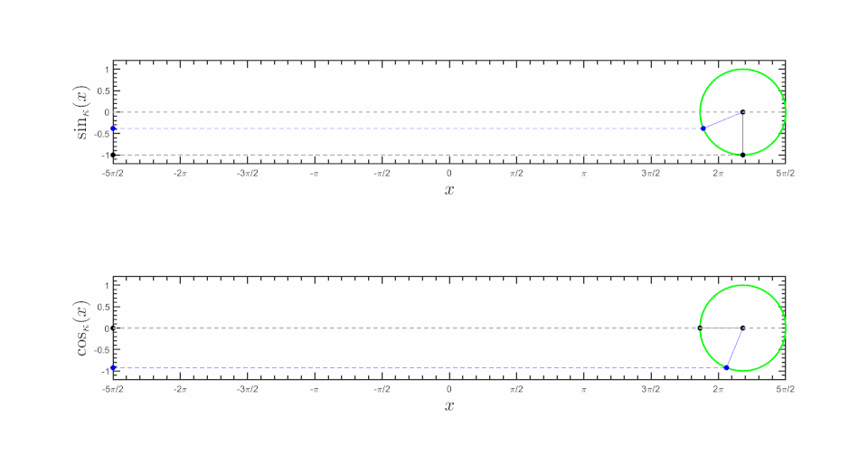
Task: Click the center point of the top circle
Action: (742, 112)
